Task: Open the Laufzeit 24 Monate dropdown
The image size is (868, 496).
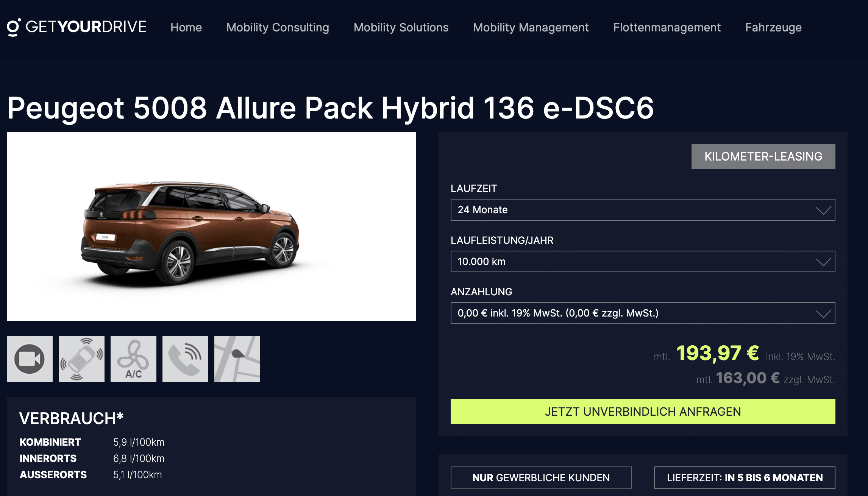Action: tap(643, 210)
